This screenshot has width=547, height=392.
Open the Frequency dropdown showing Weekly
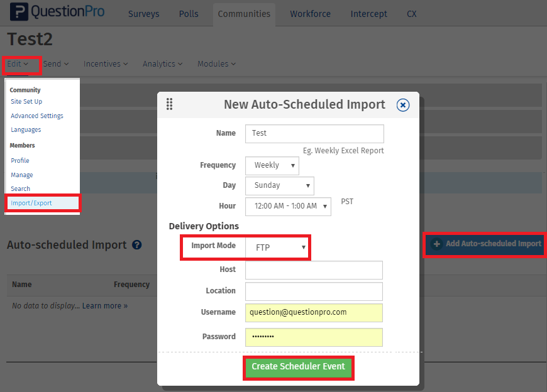tap(272, 165)
